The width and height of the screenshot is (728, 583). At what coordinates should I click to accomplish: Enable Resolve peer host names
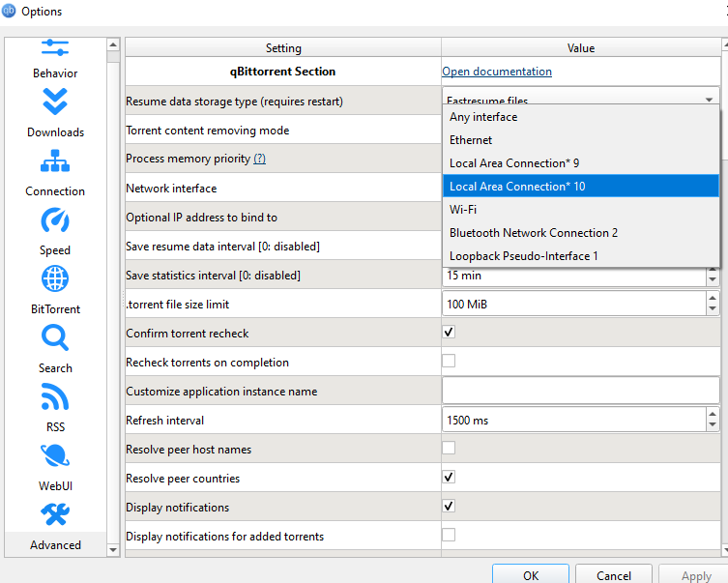[449, 448]
